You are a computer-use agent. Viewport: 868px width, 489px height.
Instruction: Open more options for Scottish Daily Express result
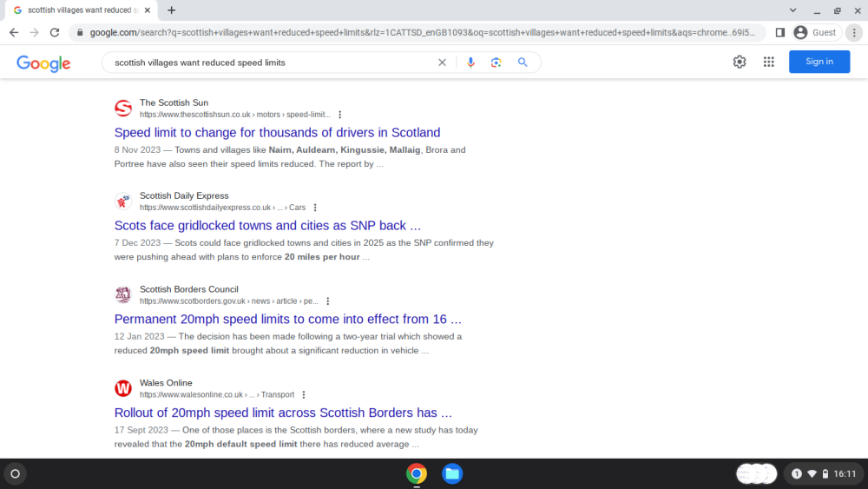pos(315,208)
